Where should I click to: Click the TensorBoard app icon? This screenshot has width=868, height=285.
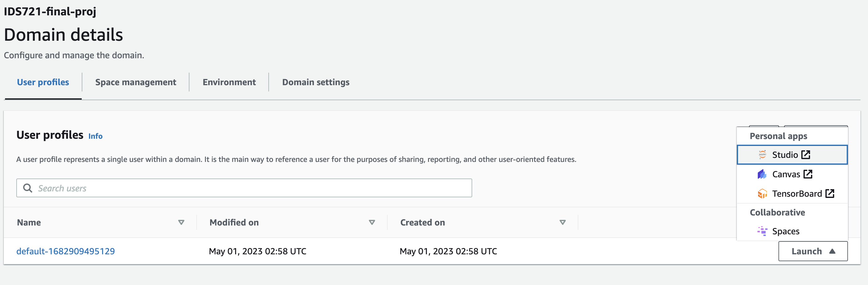762,194
